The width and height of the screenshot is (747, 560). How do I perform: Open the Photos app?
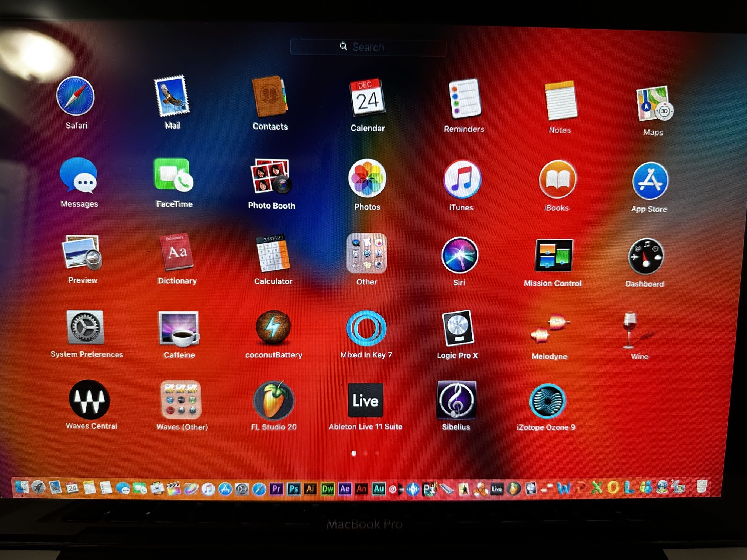[x=367, y=179]
